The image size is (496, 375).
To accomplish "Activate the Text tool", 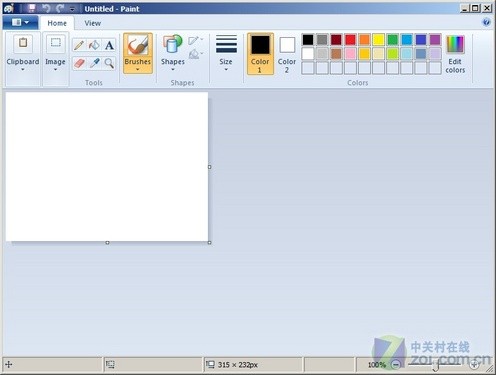I will (109, 45).
